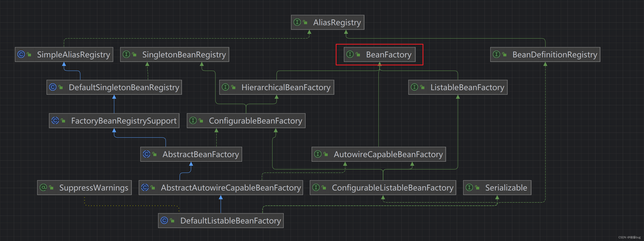
Task: Click the green public-visibility icon in AliasRegistry node
Action: (x=305, y=22)
